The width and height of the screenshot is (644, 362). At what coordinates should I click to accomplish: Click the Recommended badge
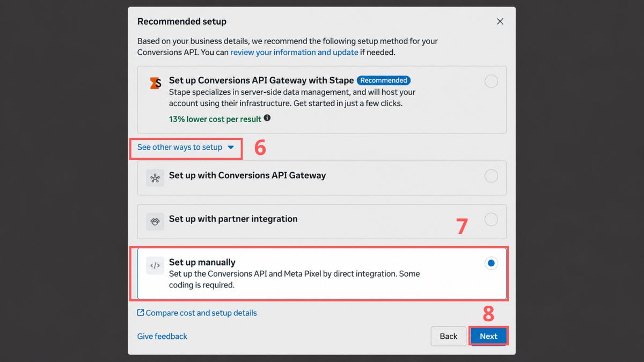[384, 80]
